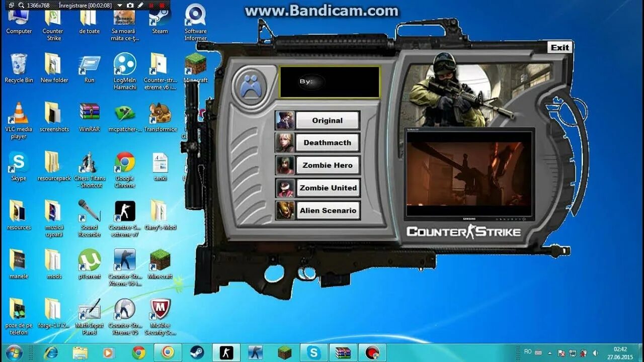644x362 pixels.
Task: Select the Recycle Bin desktop icon
Action: (19, 68)
